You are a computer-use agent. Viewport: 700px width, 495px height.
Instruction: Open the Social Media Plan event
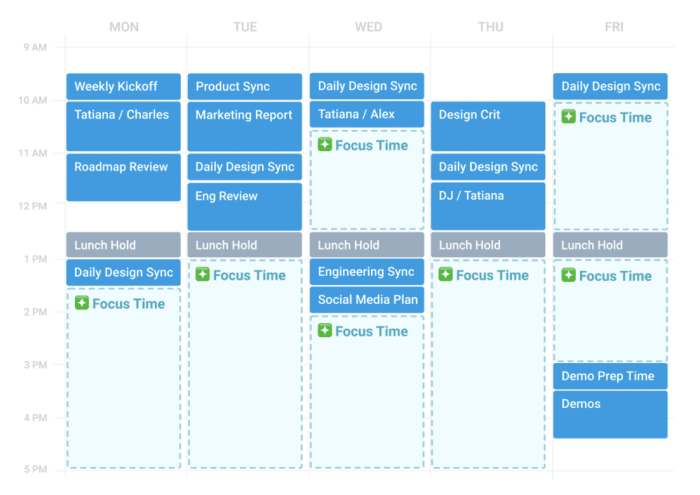367,299
